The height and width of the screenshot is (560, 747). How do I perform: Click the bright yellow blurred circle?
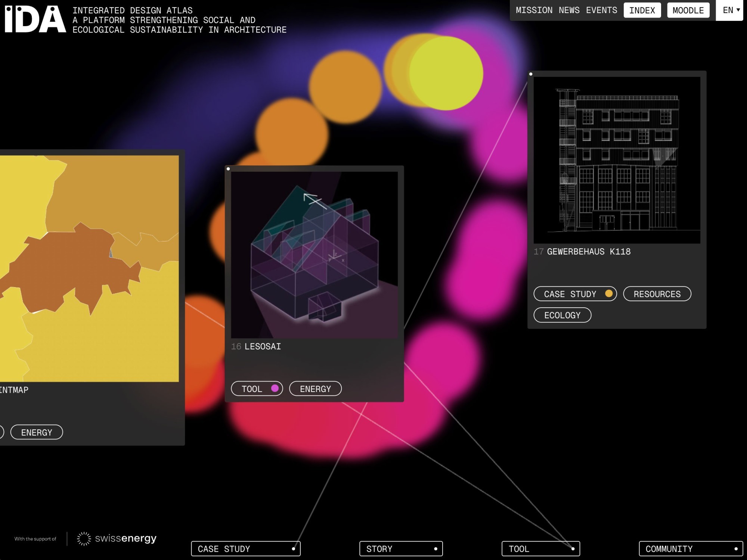point(446,73)
